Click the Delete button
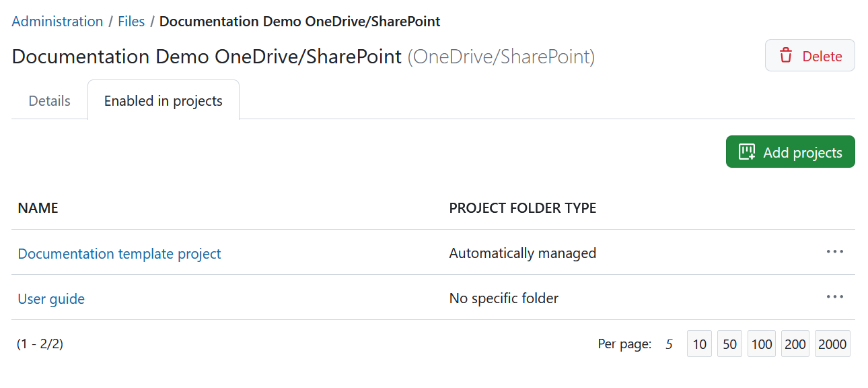Image resolution: width=868 pixels, height=388 pixels. click(809, 56)
